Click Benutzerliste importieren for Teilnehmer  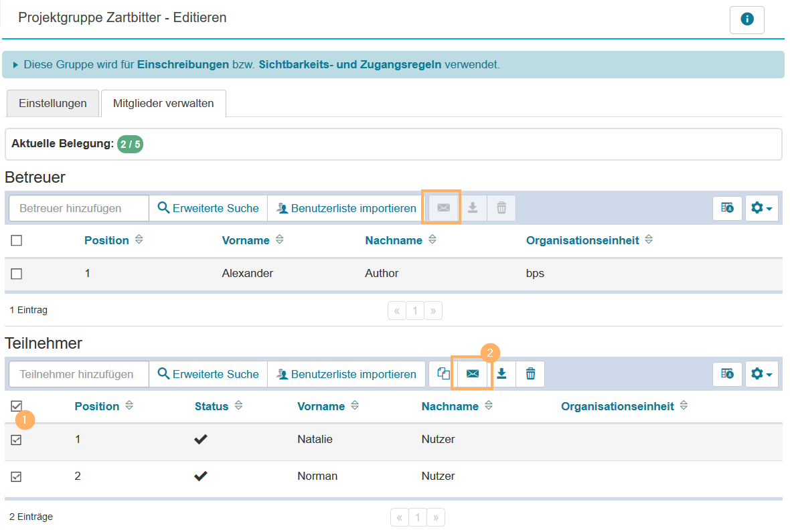tap(346, 374)
